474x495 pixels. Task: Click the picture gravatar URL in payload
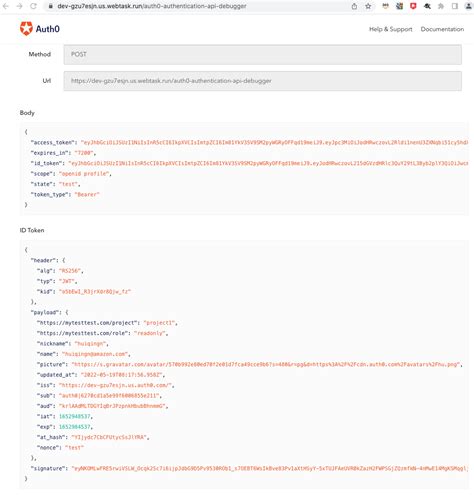tap(266, 364)
